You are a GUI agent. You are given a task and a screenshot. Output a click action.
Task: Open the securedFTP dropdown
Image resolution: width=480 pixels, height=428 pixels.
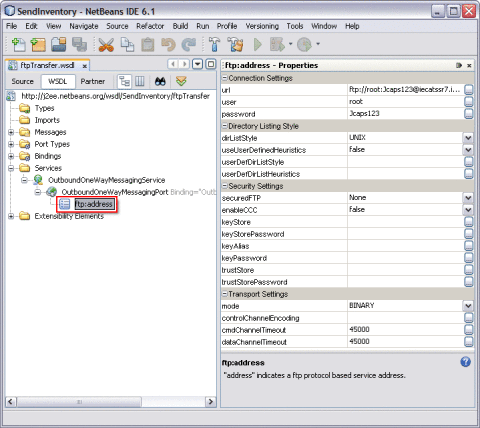click(468, 198)
